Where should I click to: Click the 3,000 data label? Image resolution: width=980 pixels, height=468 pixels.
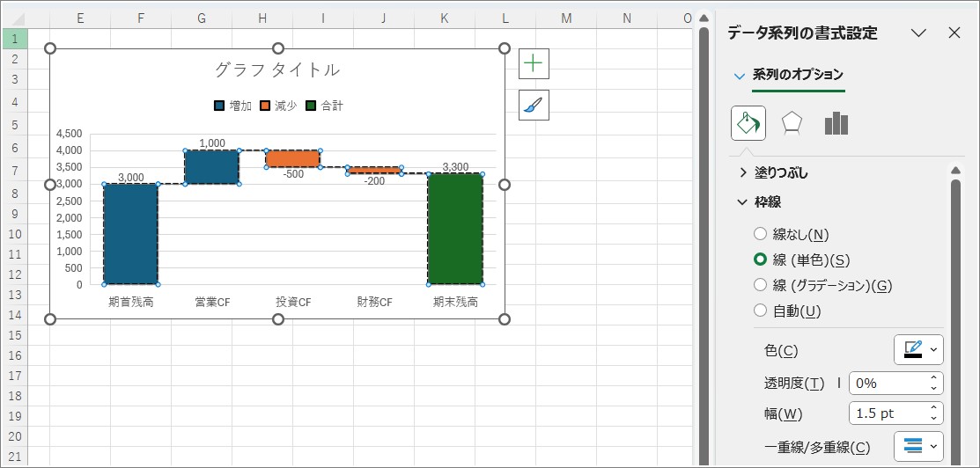coord(130,178)
